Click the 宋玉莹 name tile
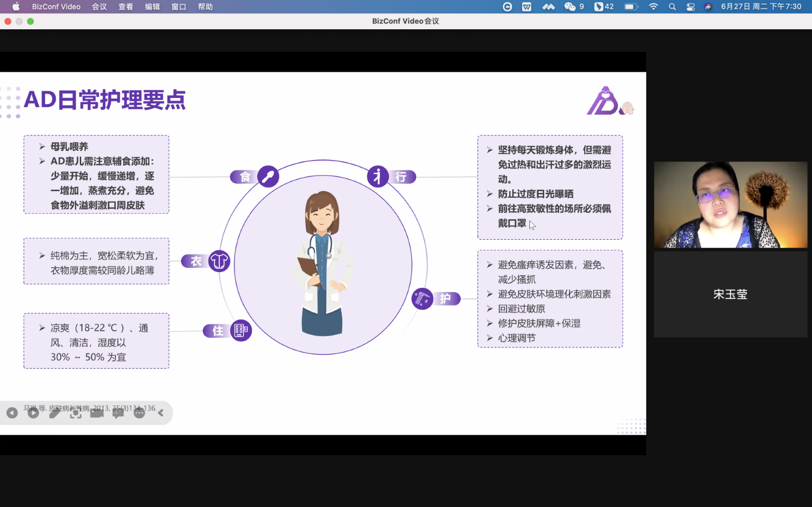Viewport: 812px width, 507px height. point(730,295)
